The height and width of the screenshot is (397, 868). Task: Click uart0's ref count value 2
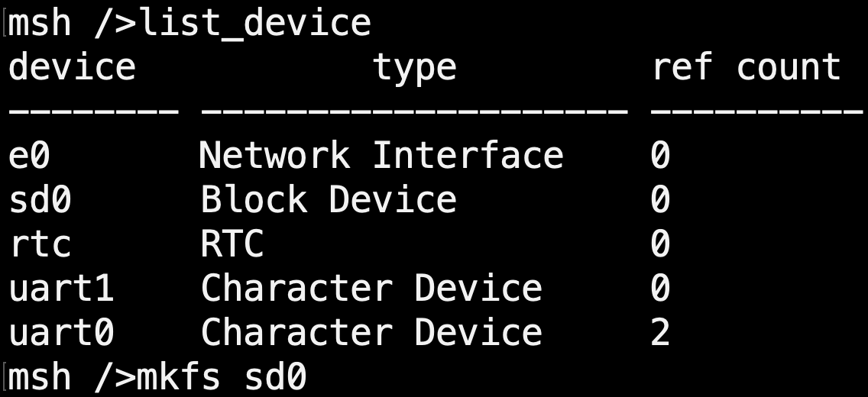click(660, 333)
